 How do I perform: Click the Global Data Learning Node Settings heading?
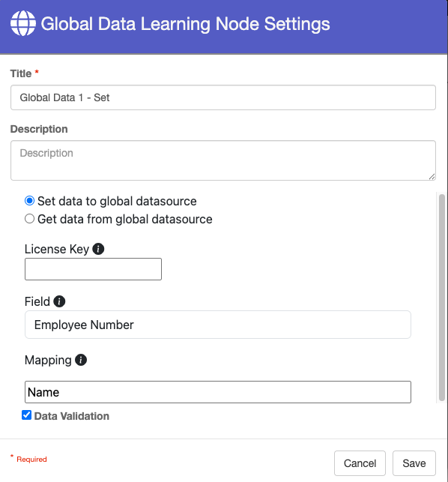(185, 24)
